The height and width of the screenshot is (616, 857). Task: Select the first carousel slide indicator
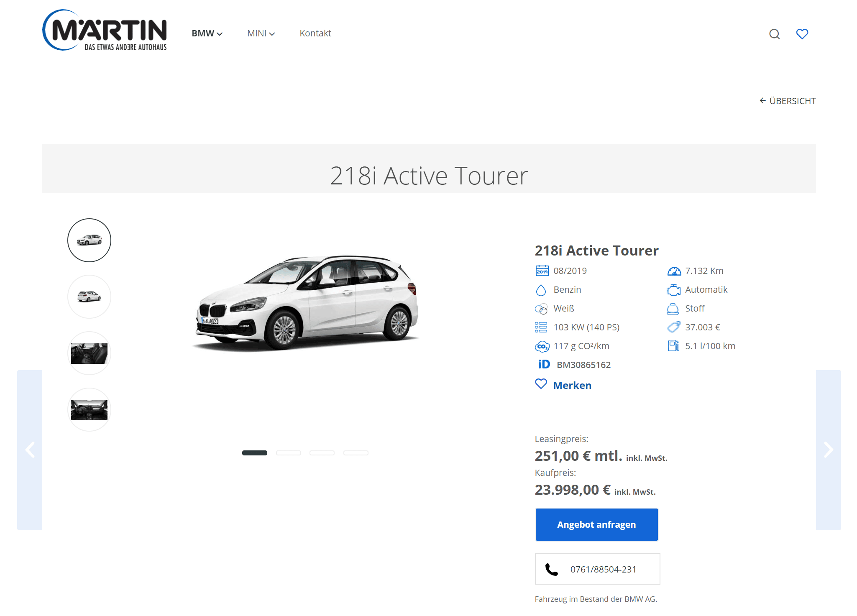pyautogui.click(x=255, y=453)
